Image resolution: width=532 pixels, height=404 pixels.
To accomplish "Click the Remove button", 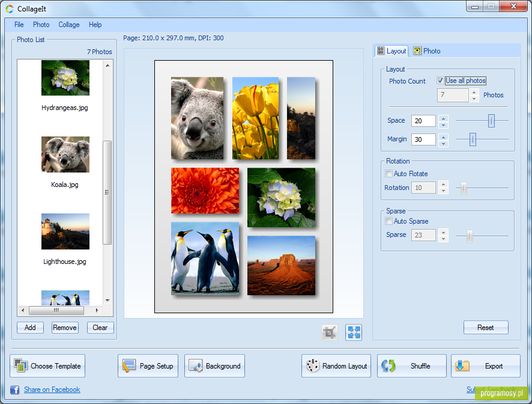I will coord(65,328).
